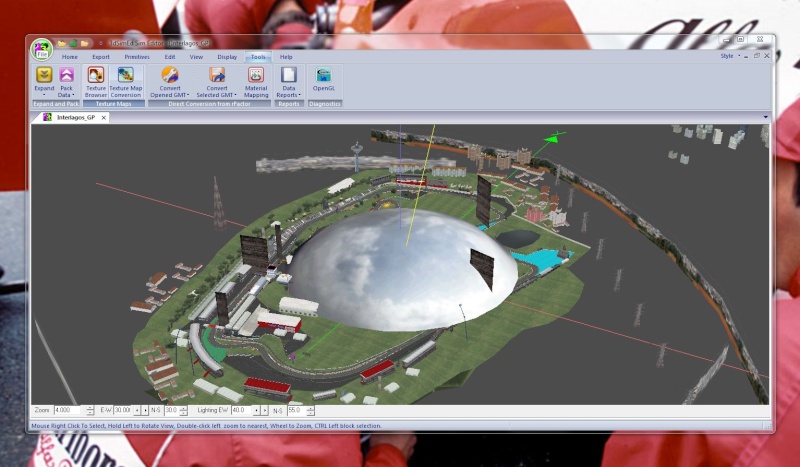Click the Interlagos_GP tab icon

coord(47,117)
